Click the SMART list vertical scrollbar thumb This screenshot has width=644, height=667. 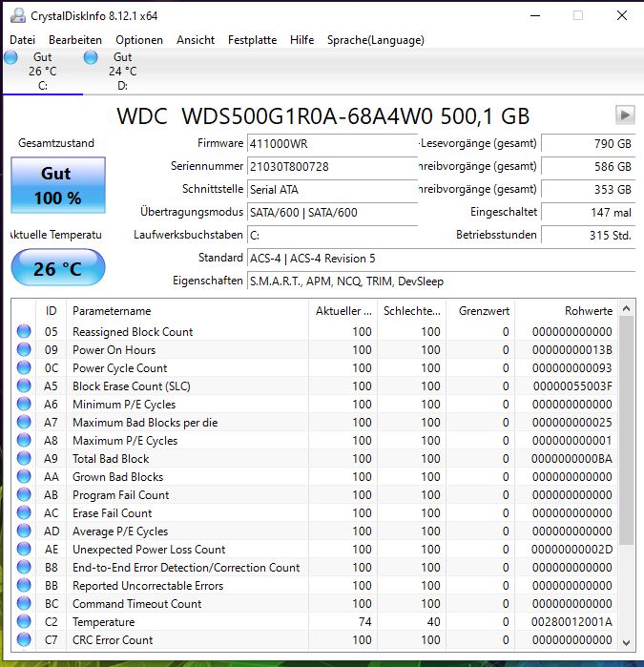pyautogui.click(x=626, y=430)
